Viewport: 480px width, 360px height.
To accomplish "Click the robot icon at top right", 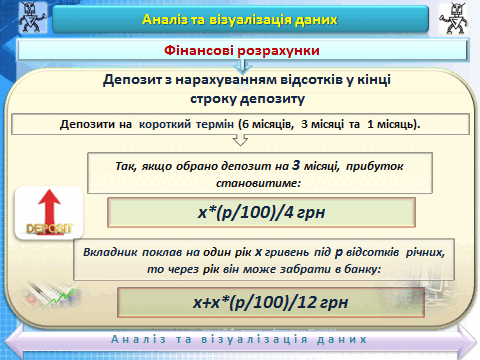I will coord(453,19).
